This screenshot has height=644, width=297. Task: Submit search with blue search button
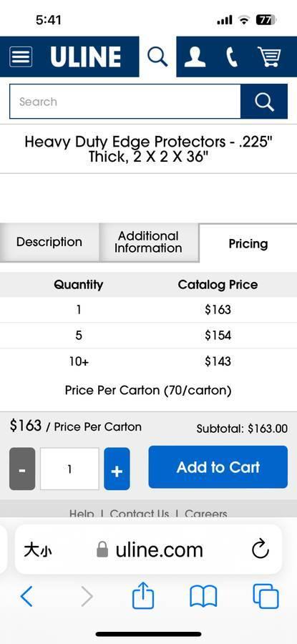point(264,102)
